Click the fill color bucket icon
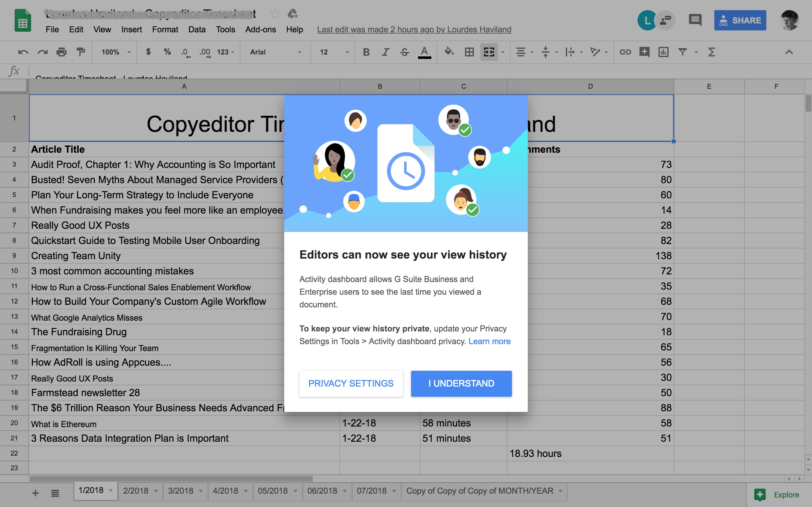Viewport: 812px width, 507px height. pos(449,52)
